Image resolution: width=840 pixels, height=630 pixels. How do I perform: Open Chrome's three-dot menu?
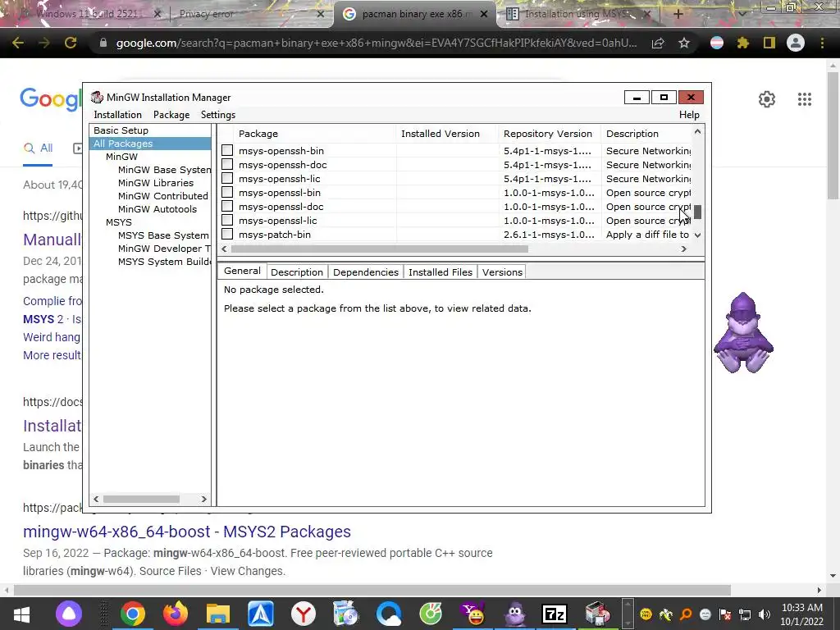[x=822, y=43]
